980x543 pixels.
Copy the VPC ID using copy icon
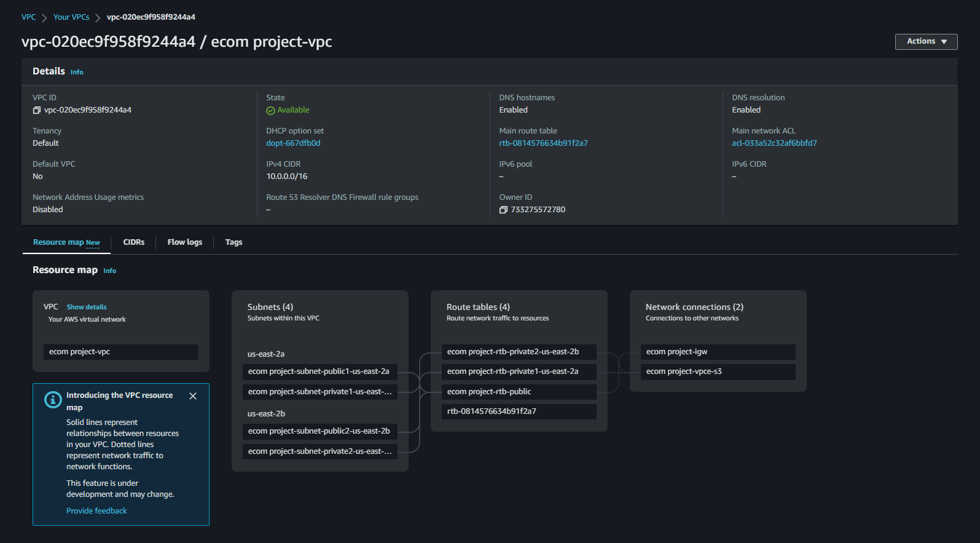tap(37, 110)
